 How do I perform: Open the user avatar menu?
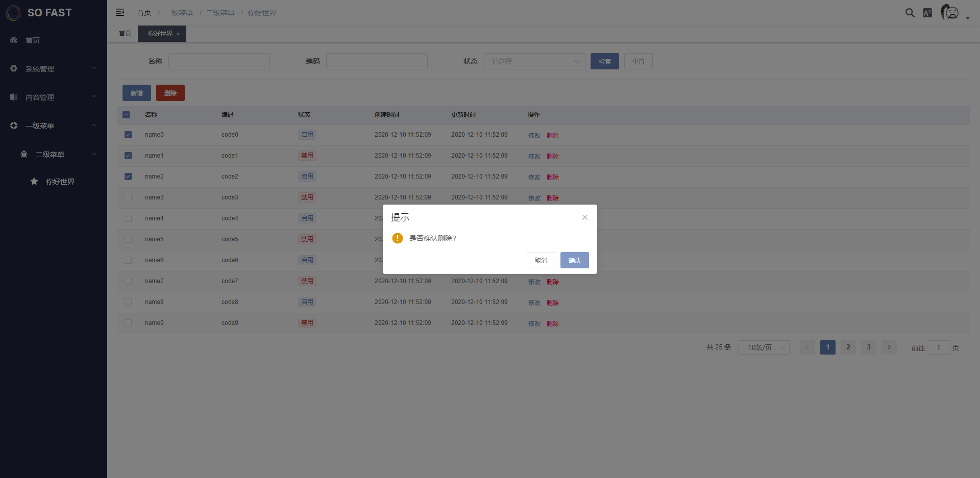(950, 12)
